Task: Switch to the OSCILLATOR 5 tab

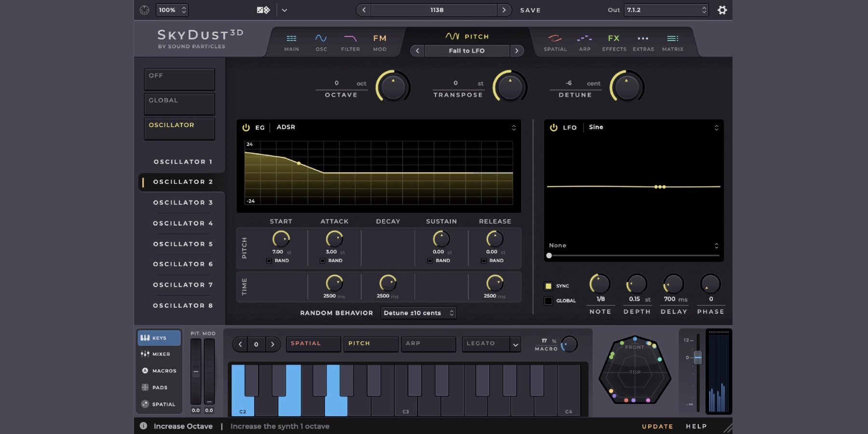Action: (x=182, y=244)
